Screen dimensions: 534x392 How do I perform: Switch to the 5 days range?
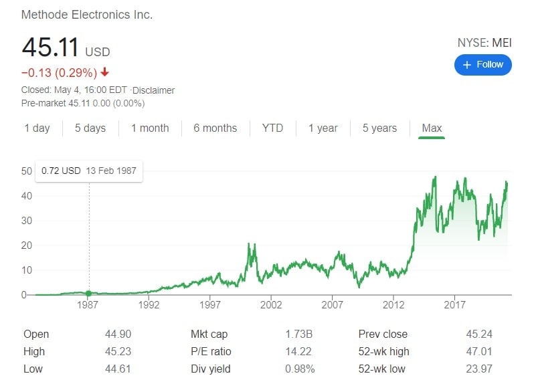pyautogui.click(x=90, y=128)
